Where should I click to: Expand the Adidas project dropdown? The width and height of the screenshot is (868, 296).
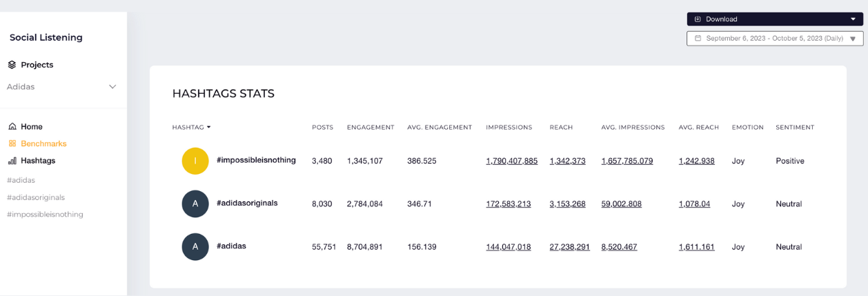pos(112,87)
